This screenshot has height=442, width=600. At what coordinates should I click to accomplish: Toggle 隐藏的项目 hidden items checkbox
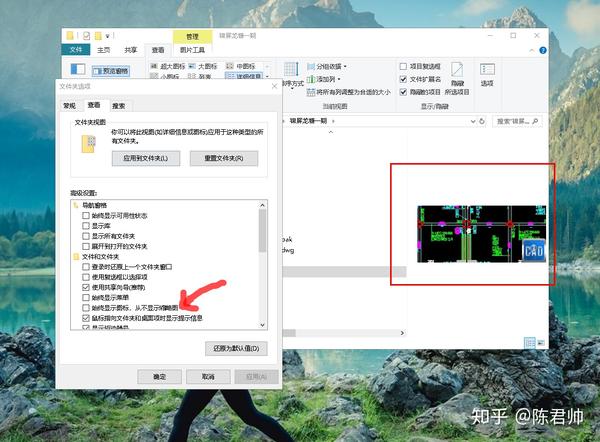(x=403, y=92)
